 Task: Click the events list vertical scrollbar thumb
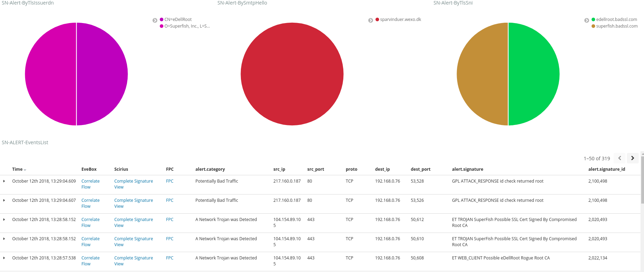coord(642,180)
